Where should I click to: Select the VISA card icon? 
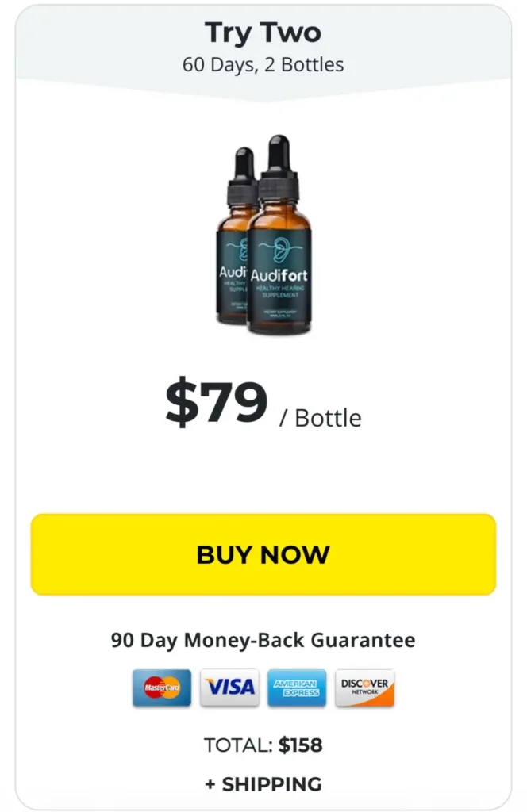click(229, 688)
